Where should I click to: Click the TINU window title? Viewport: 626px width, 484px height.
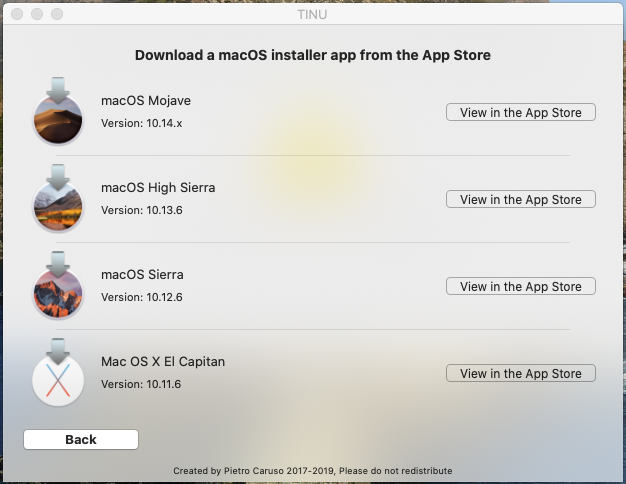pos(312,14)
